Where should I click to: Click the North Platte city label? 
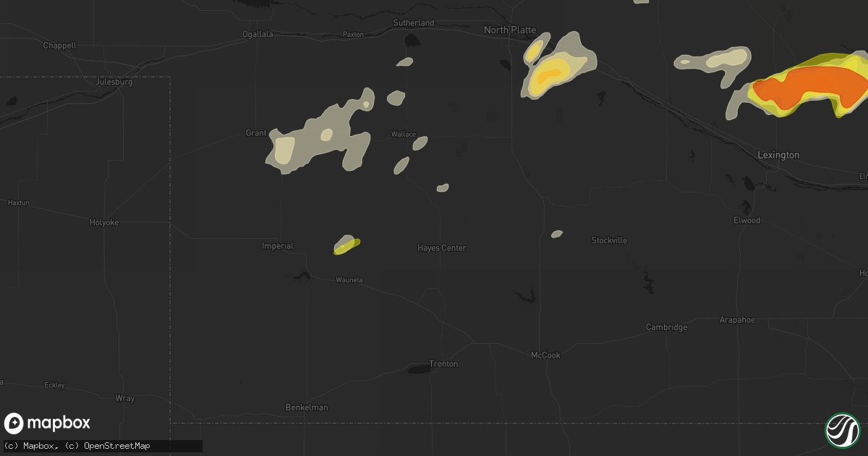click(x=510, y=30)
